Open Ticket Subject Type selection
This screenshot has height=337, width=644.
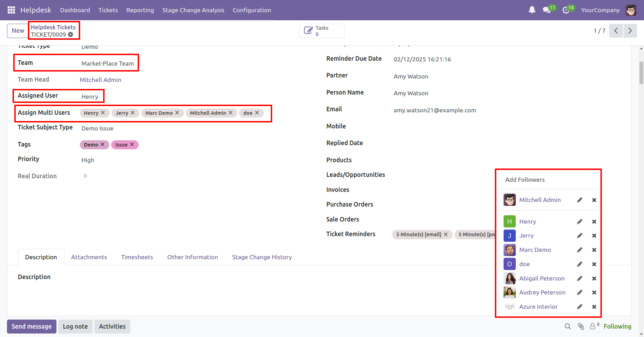pos(97,128)
